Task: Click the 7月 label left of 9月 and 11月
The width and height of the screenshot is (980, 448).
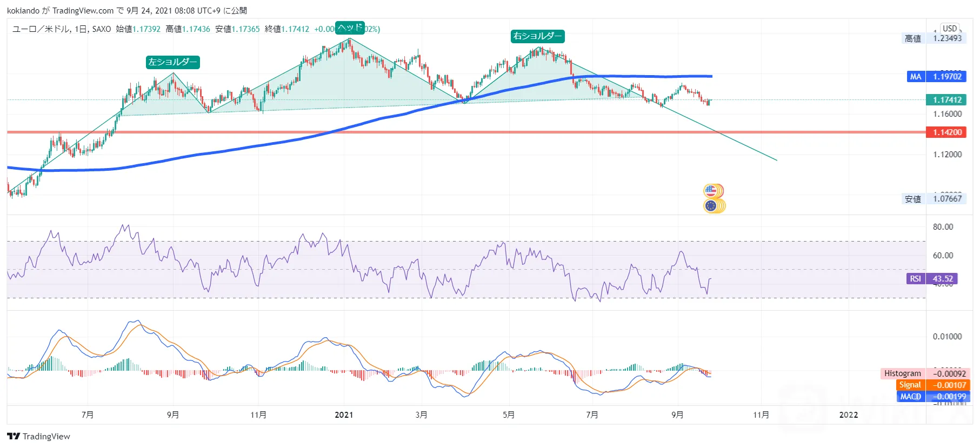Action: pyautogui.click(x=88, y=415)
